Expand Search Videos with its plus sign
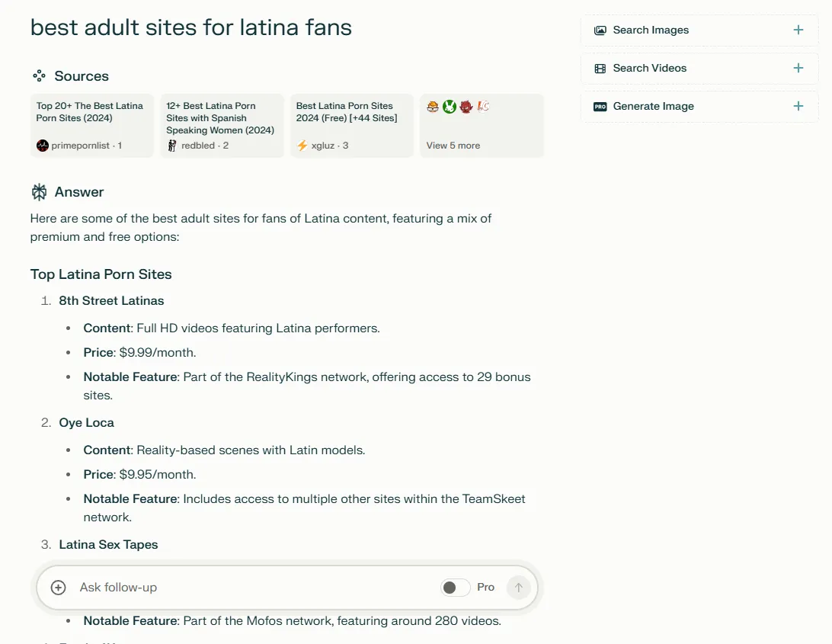This screenshot has width=832, height=644. [x=798, y=69]
